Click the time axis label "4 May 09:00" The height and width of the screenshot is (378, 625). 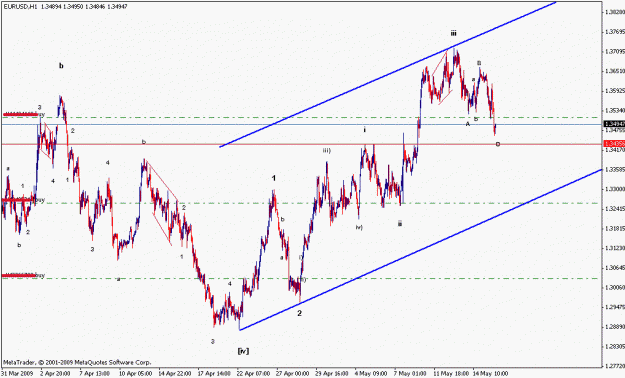(371, 374)
